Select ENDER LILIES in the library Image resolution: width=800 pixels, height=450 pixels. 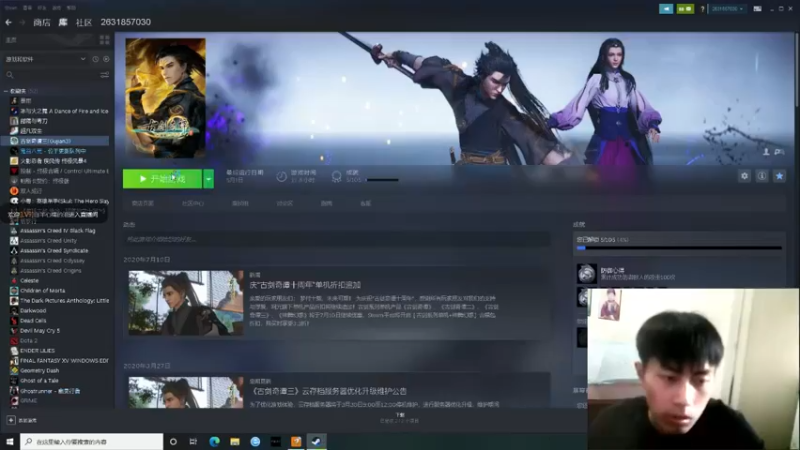[37, 351]
